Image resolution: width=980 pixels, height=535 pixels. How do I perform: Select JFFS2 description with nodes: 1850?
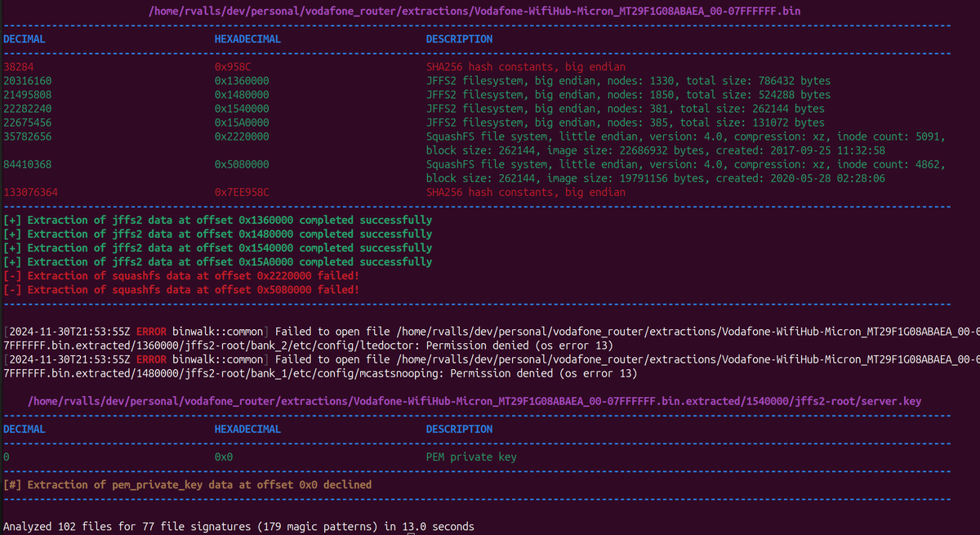[x=628, y=95]
